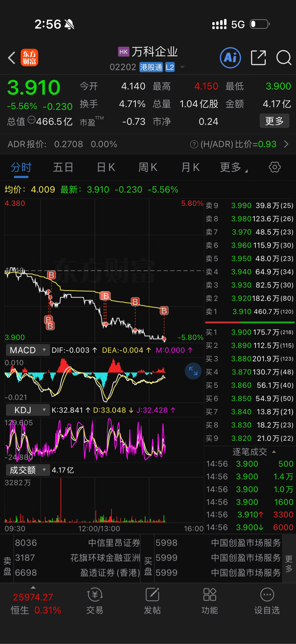Select the 买9 3.820 order row

(x=250, y=438)
